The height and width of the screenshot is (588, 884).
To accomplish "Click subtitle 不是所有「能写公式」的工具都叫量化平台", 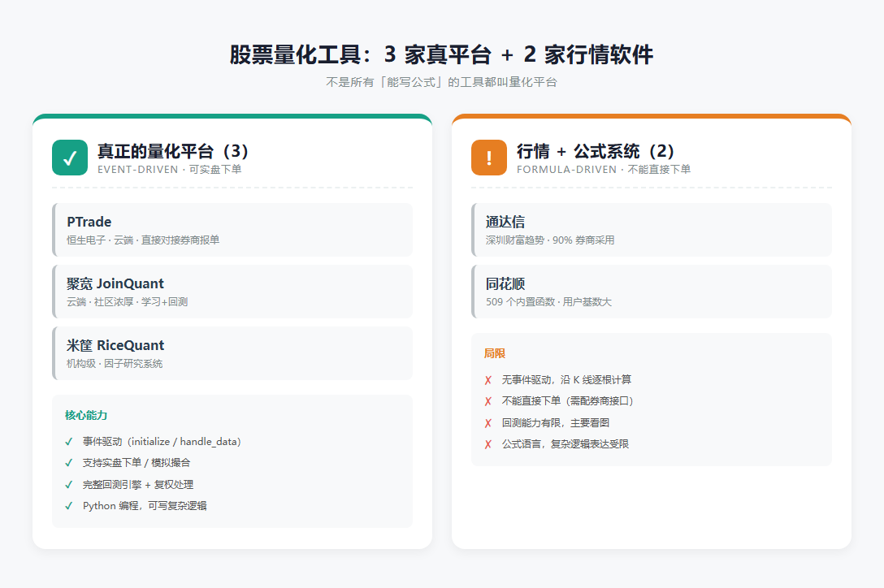I will point(441,82).
